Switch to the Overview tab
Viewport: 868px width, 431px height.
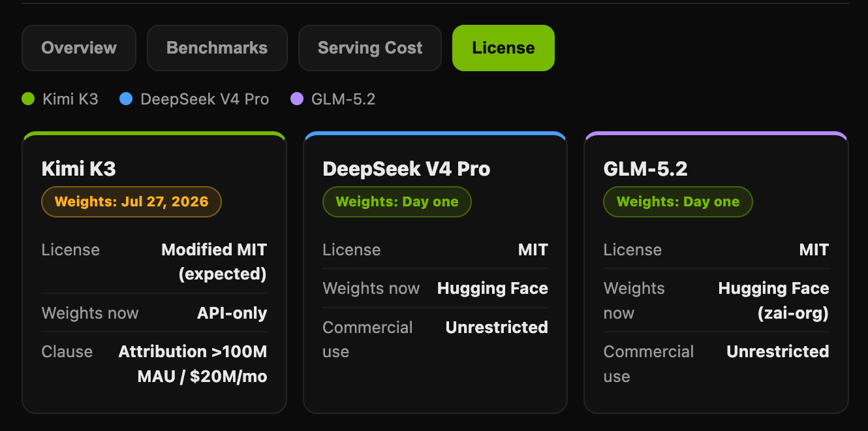point(79,48)
